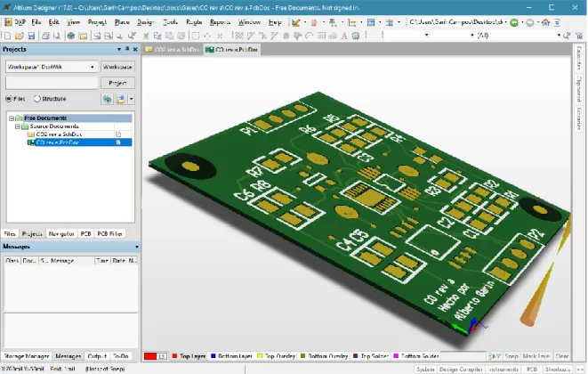
Task: Open the File menu
Action: click(x=36, y=22)
